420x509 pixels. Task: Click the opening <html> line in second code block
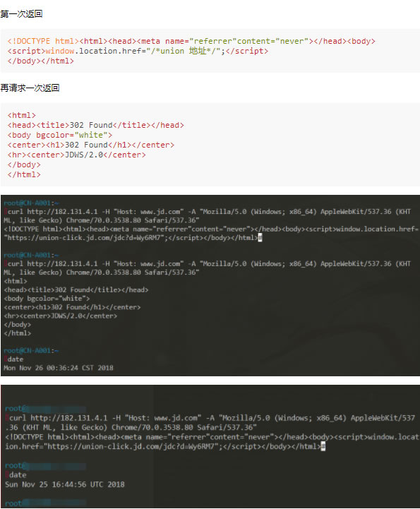[21, 115]
